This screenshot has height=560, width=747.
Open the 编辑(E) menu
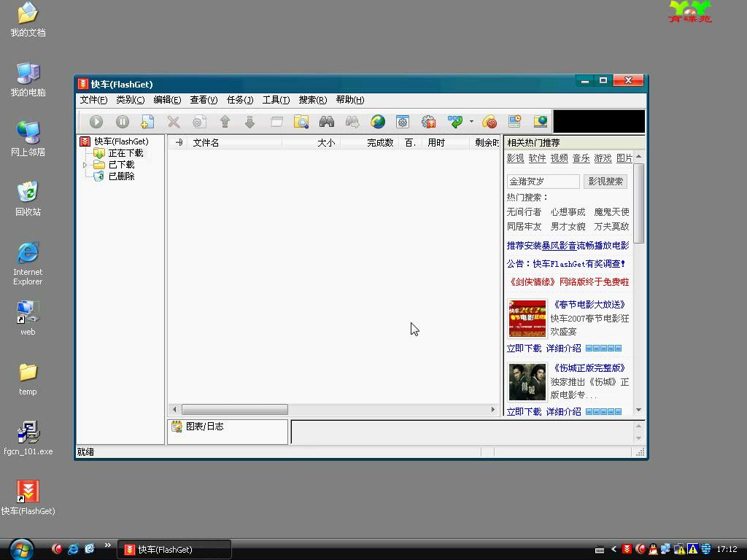coord(167,99)
